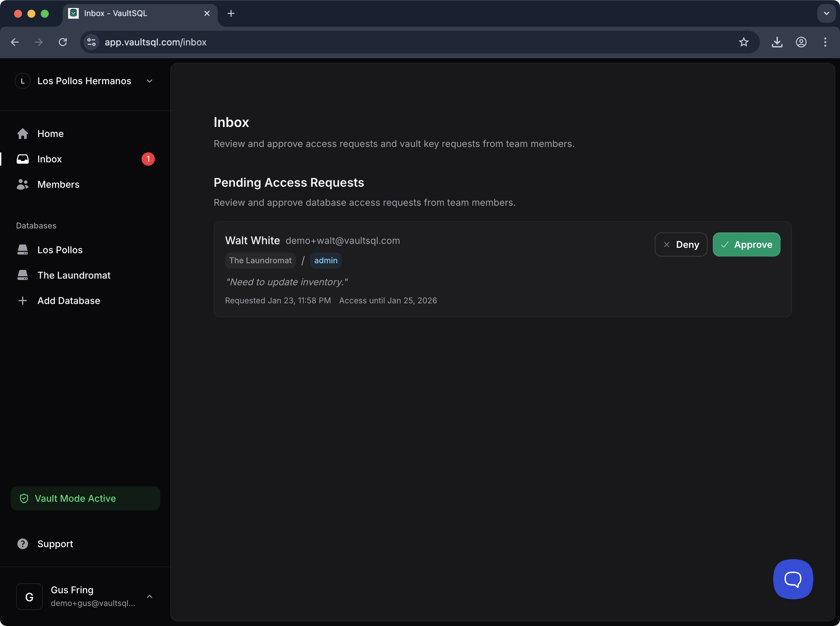
Task: Open browser downloads
Action: (x=777, y=42)
